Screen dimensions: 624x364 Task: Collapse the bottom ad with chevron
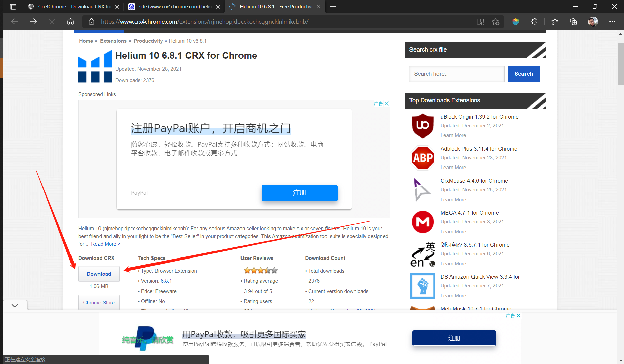(x=15, y=305)
